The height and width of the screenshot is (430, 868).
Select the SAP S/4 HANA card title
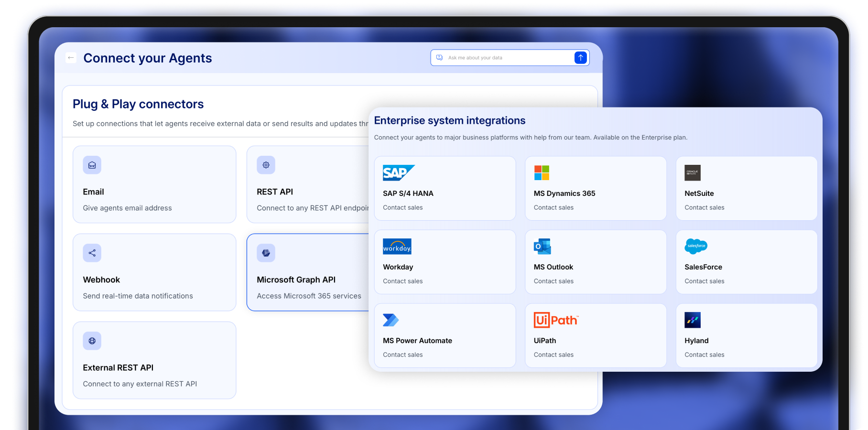(x=408, y=193)
